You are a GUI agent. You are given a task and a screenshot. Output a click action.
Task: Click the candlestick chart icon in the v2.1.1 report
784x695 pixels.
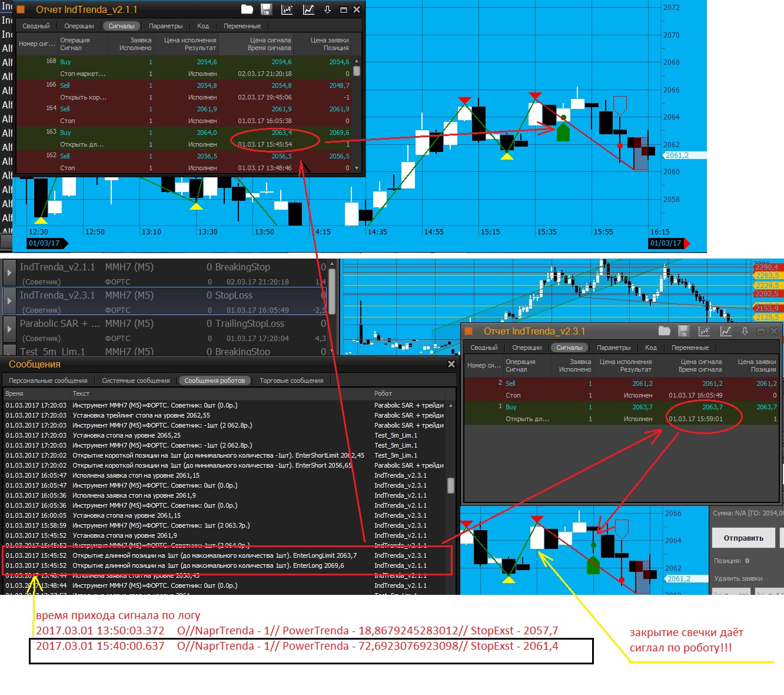(287, 9)
